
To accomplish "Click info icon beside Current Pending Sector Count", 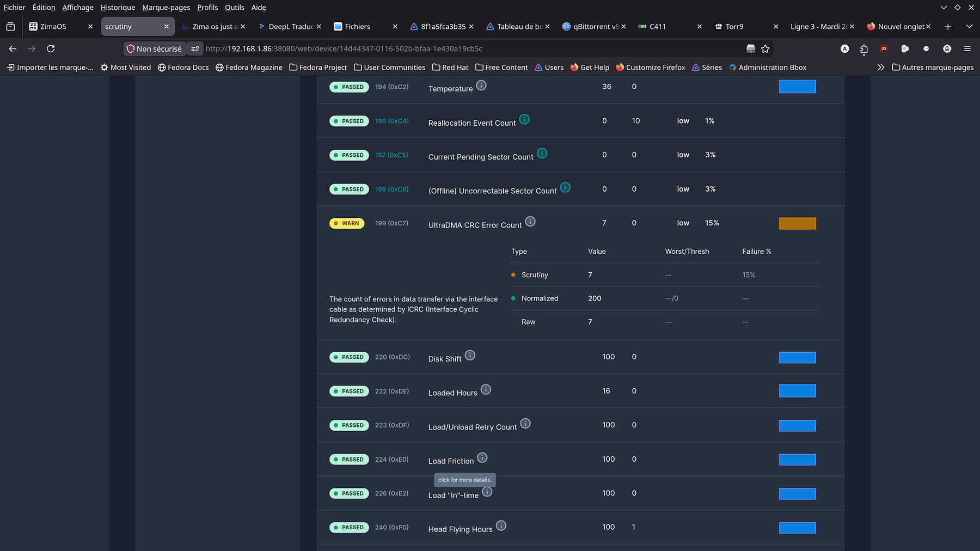I will click(542, 153).
